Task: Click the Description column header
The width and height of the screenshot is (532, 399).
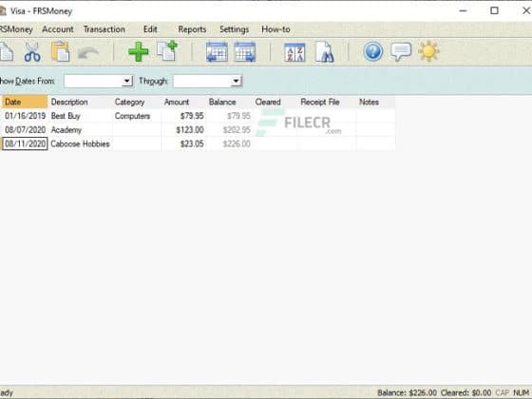Action: (80, 103)
